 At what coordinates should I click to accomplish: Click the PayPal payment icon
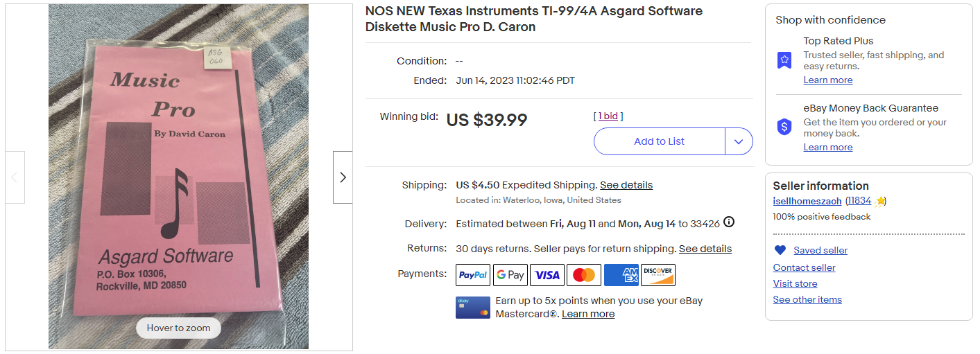pos(473,275)
